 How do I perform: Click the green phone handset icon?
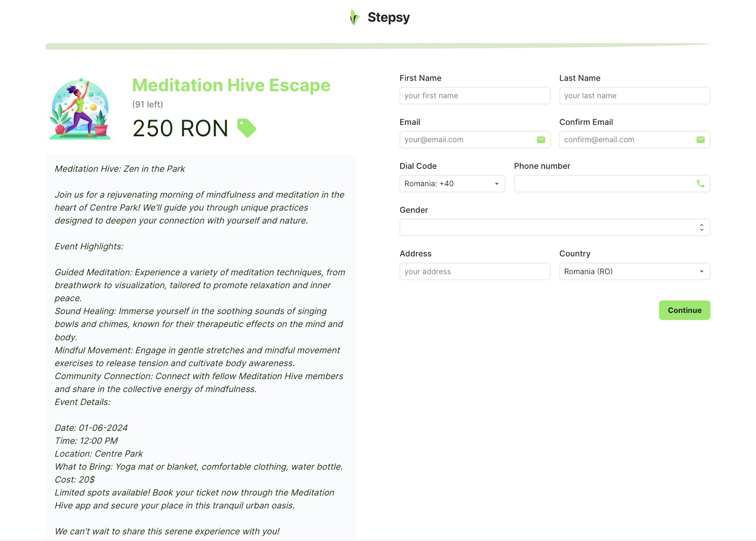click(x=700, y=184)
